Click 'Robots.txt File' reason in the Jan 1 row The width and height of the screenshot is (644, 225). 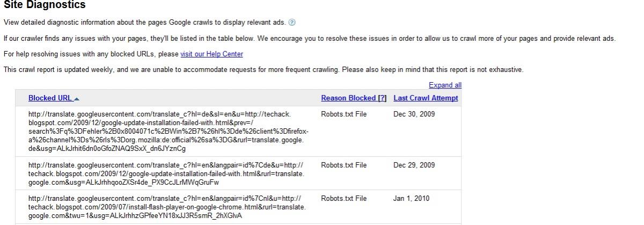(x=343, y=199)
